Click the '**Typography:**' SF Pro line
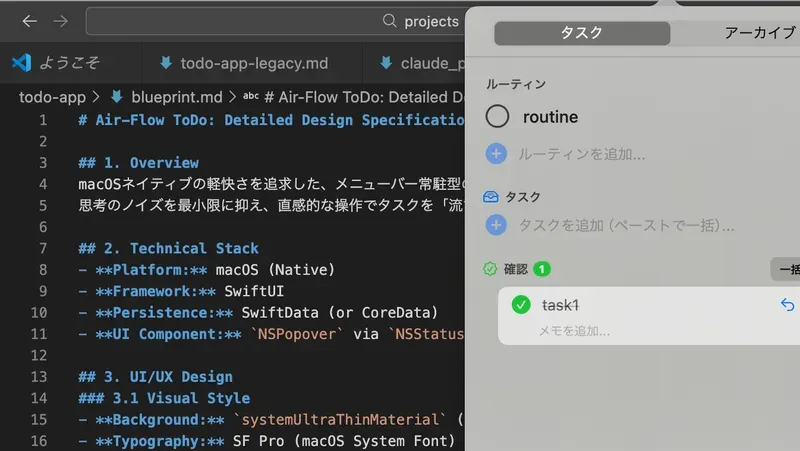The image size is (800, 451). tap(266, 441)
